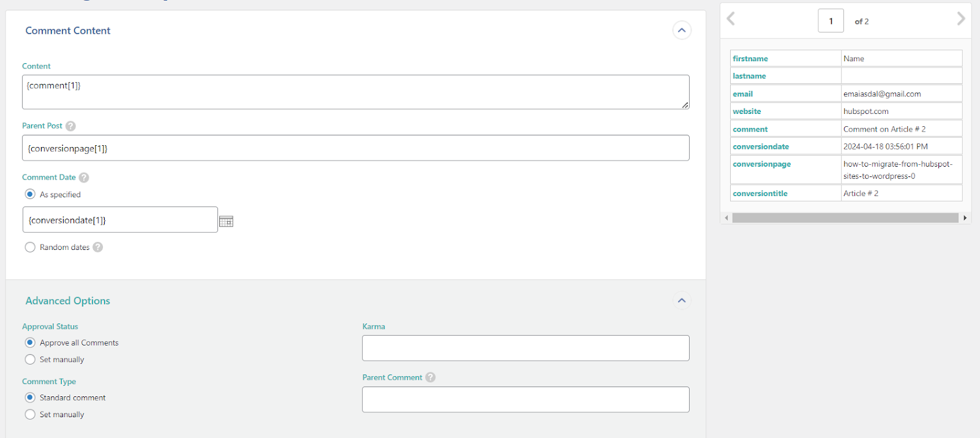Viewport: 980px width, 438px height.
Task: Choose Set manually under Comment Type
Action: [30, 415]
